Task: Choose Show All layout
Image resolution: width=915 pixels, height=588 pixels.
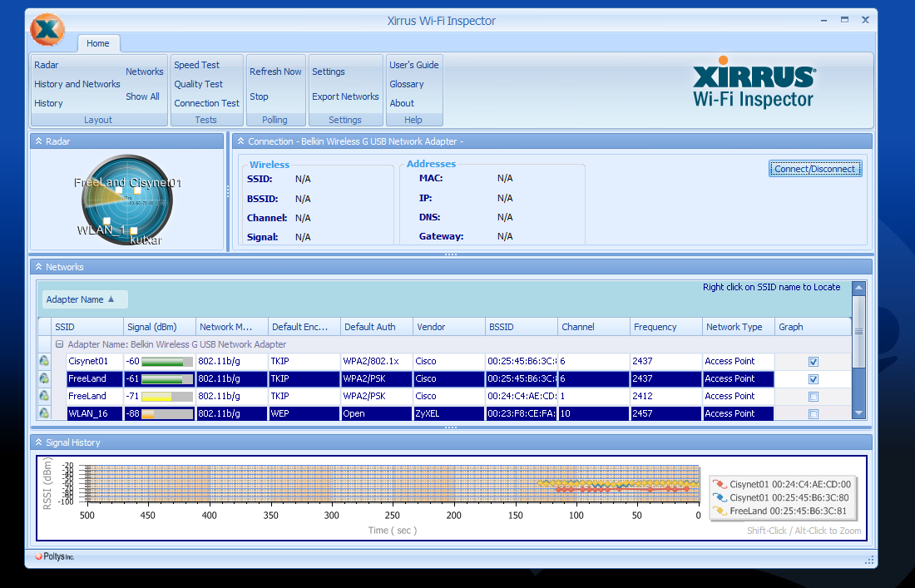Action: pyautogui.click(x=142, y=96)
